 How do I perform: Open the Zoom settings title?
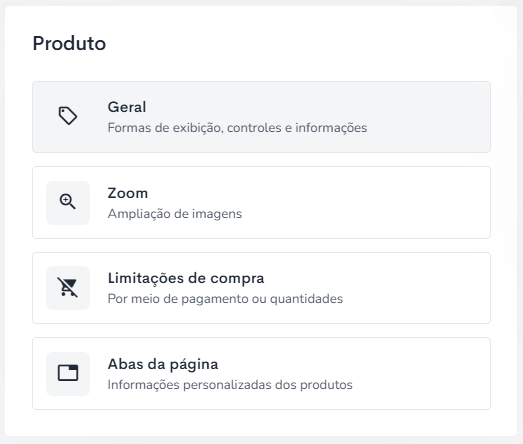point(127,193)
